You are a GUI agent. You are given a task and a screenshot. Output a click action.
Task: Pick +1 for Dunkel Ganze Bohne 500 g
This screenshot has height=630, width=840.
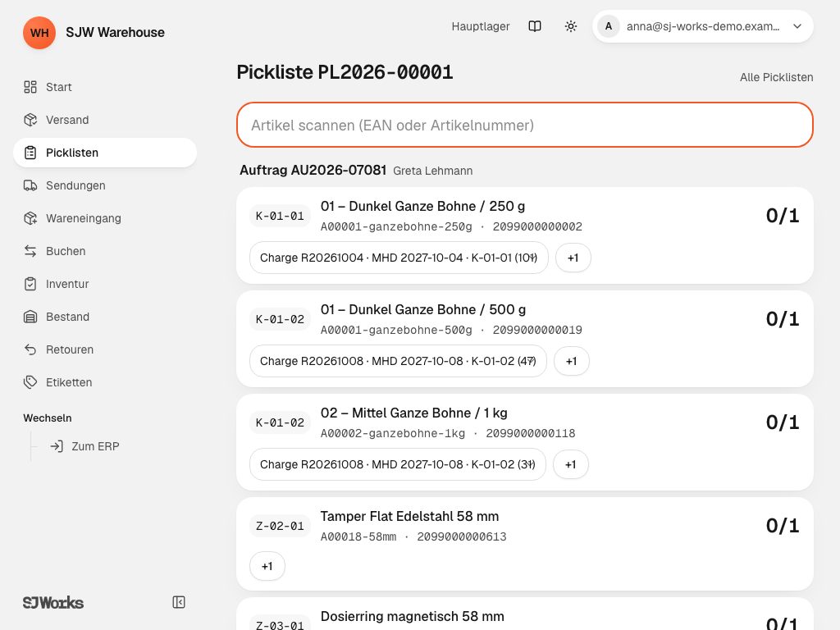pos(571,361)
